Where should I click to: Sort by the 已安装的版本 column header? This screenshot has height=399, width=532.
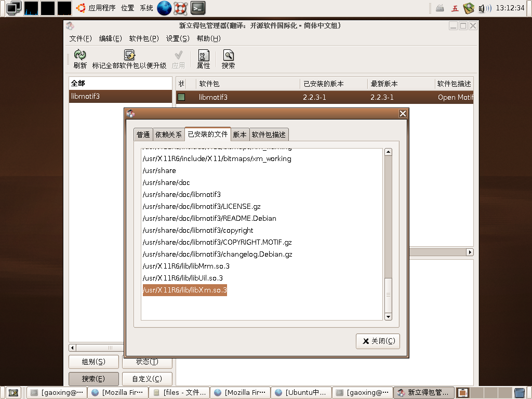[x=334, y=84]
